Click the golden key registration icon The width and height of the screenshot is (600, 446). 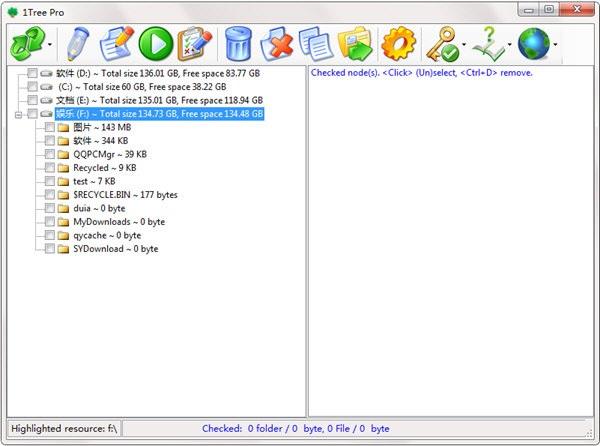coord(441,44)
